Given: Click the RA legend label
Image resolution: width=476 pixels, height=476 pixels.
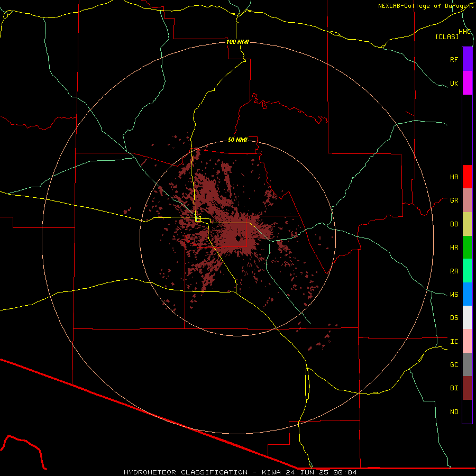Looking at the screenshot, I should click(x=454, y=271).
